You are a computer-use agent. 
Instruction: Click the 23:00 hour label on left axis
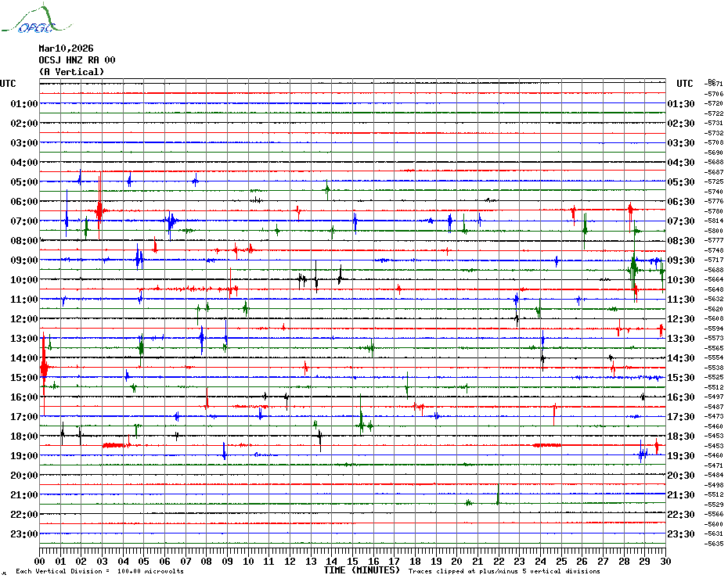coord(24,534)
